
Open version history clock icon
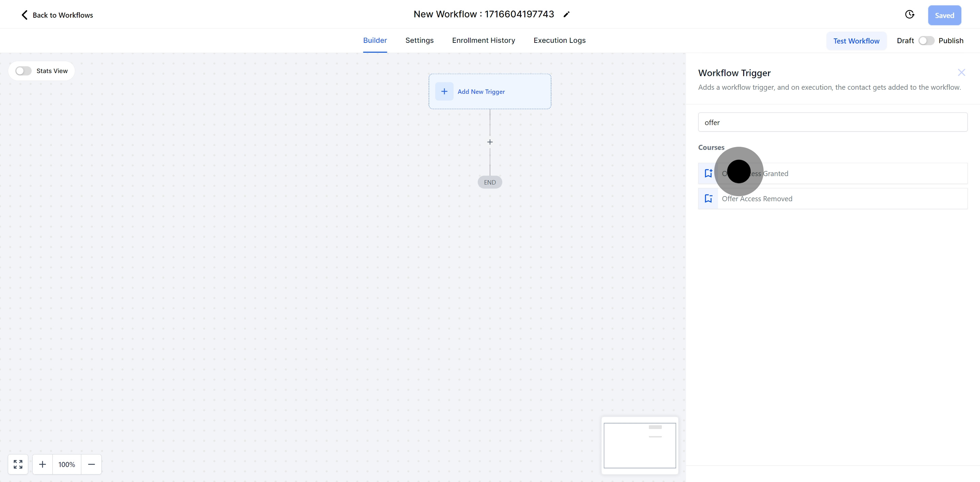coord(909,14)
